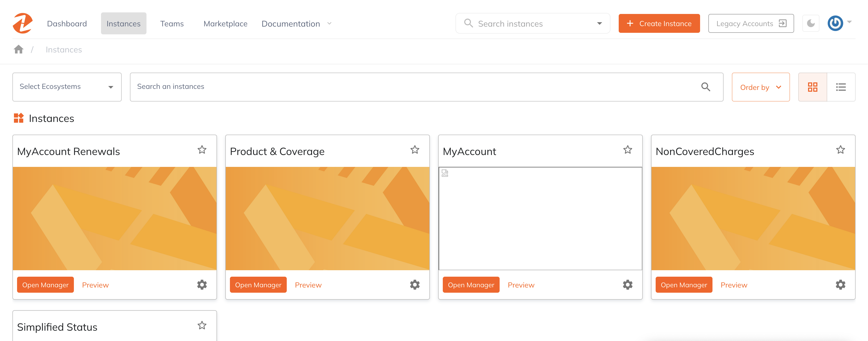Expand the Order by dropdown
The height and width of the screenshot is (341, 868).
(761, 87)
